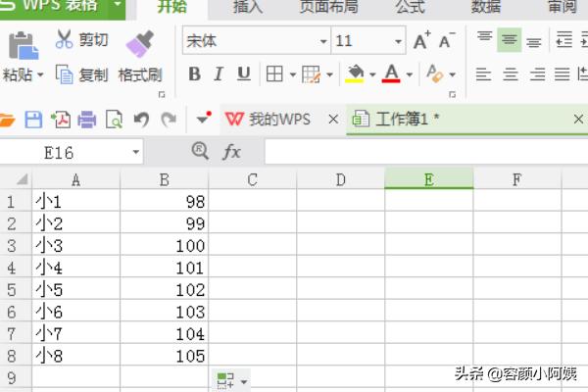
Task: Open the Paste options dropdown arrow
Action: [x=40, y=74]
